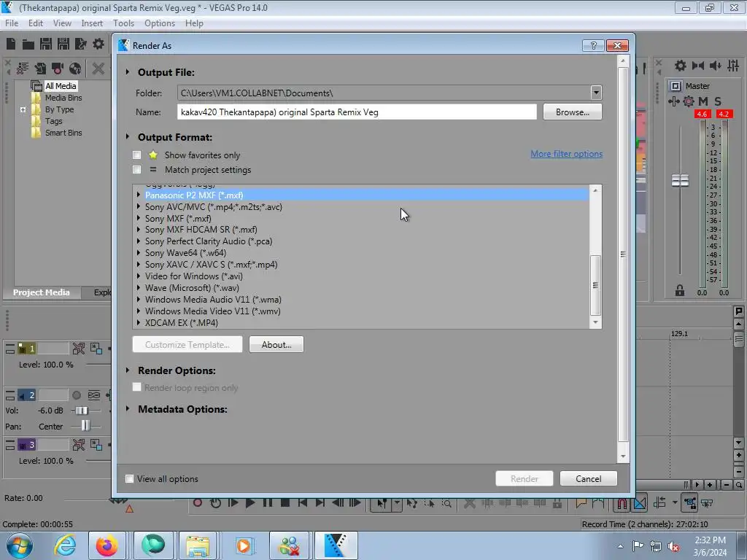This screenshot has height=560, width=747.
Task: Select Sony XAVC / XAVC S format row
Action: coord(360,265)
